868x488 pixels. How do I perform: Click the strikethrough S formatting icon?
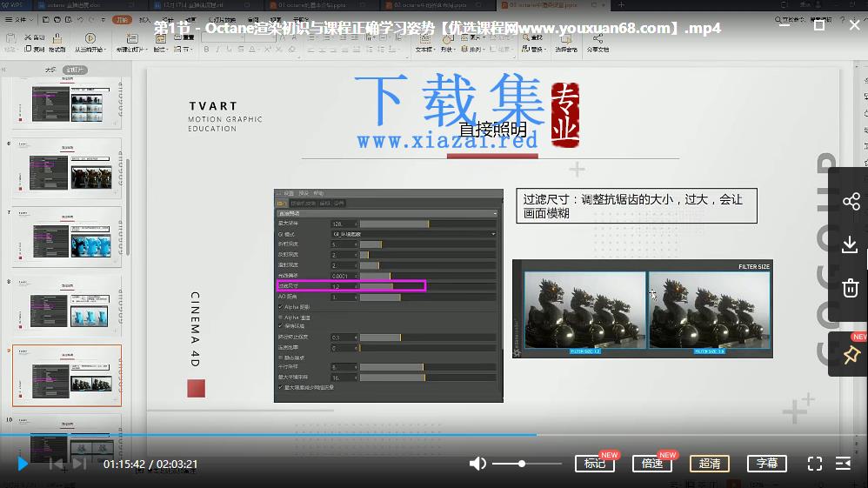[240, 50]
